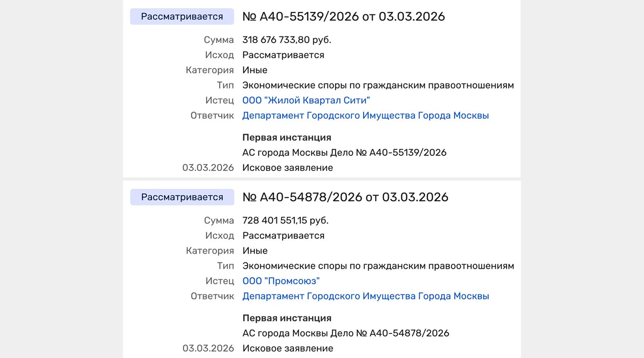644x358 pixels.
Task: Click "Исковое заявление" entry in case A40-55139/2026
Action: 288,168
